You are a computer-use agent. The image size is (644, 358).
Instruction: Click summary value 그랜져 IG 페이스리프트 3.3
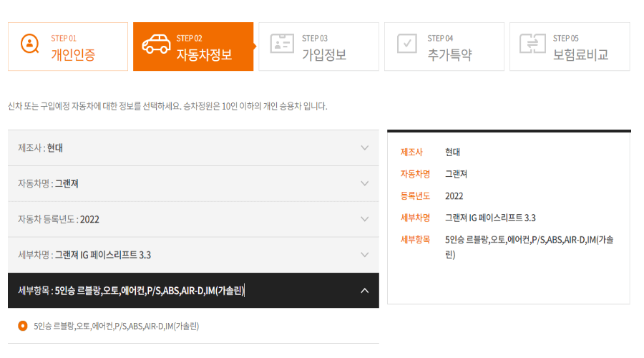490,218
